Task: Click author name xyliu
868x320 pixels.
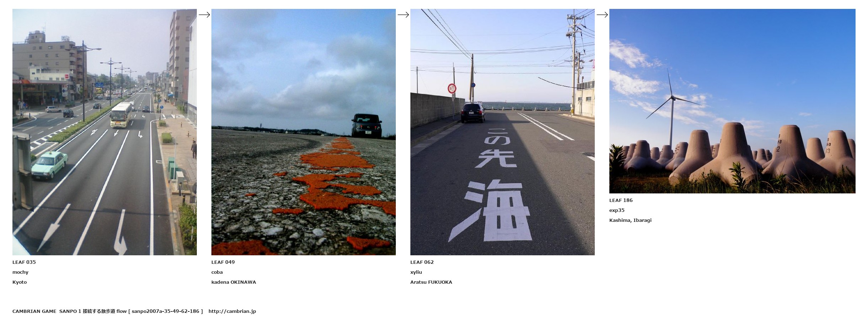Action: tap(416, 272)
